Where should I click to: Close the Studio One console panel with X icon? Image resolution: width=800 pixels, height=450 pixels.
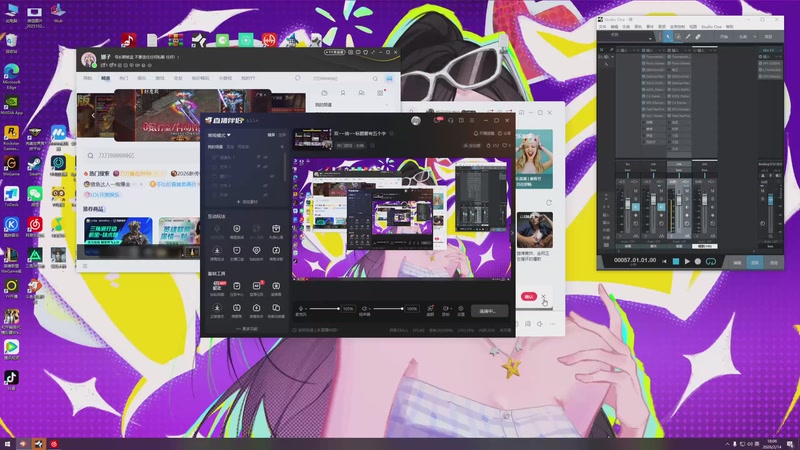tap(603, 50)
